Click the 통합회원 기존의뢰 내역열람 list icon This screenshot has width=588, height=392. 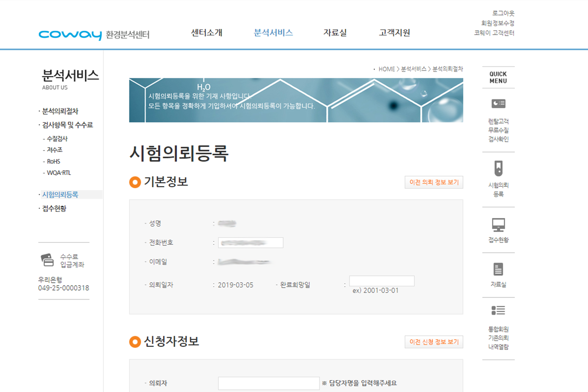coord(498,310)
